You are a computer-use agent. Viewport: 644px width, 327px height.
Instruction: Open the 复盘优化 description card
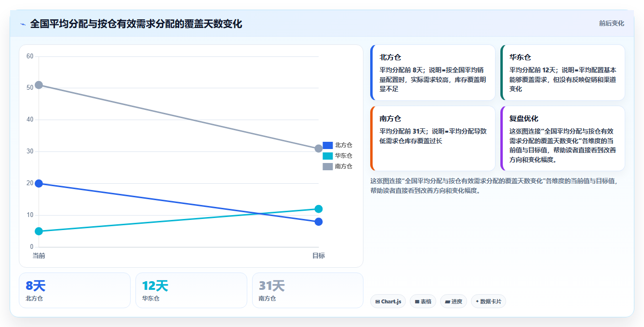(x=563, y=138)
